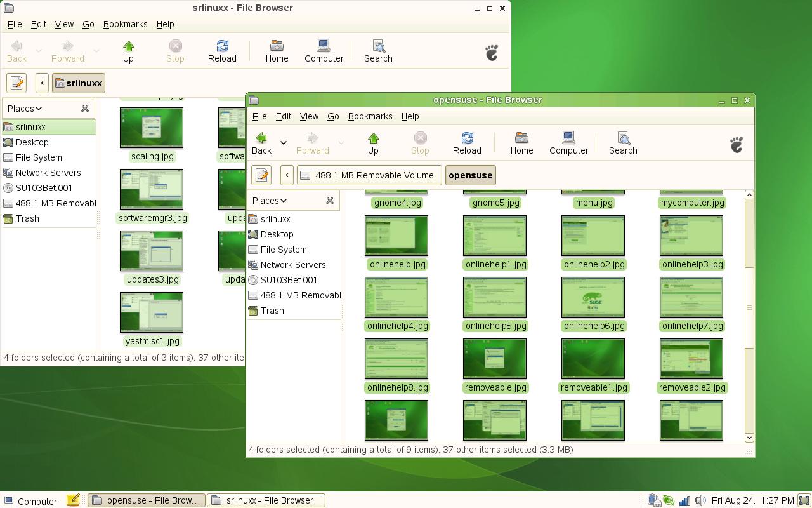
Task: Close side pane in opensuse window
Action: point(330,201)
